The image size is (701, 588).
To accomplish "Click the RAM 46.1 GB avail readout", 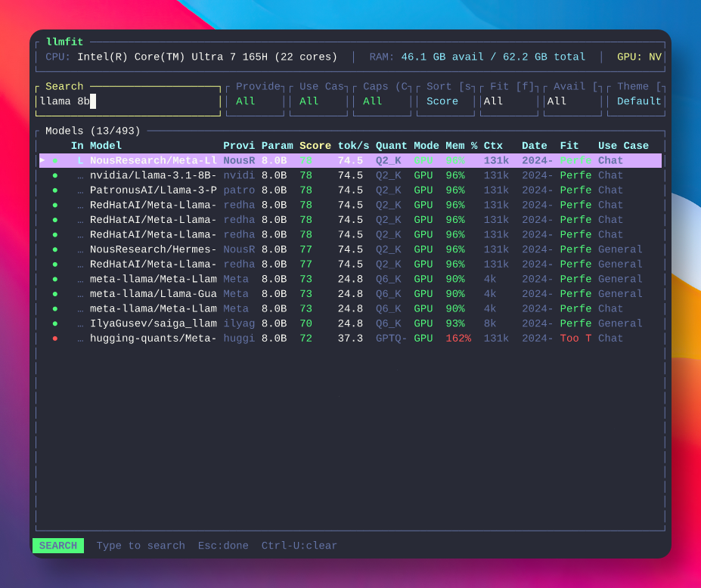I will [477, 57].
